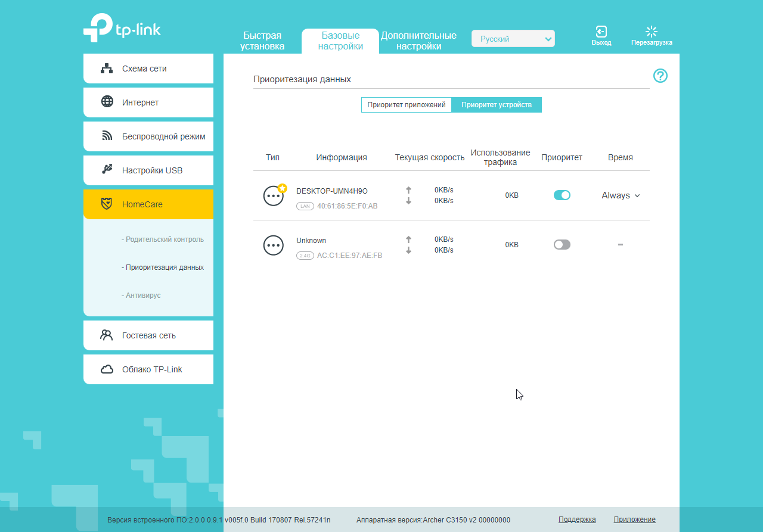Click the Время column header
The height and width of the screenshot is (532, 763).
pyautogui.click(x=621, y=158)
